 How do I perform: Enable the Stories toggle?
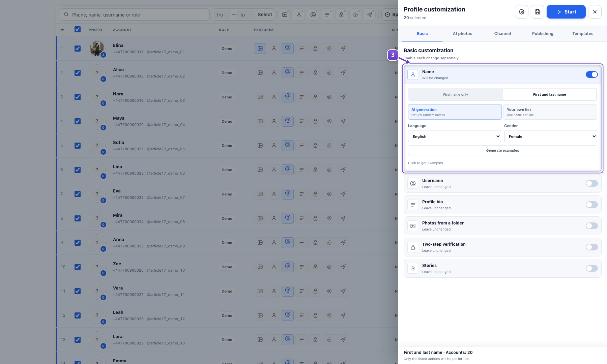tap(591, 268)
